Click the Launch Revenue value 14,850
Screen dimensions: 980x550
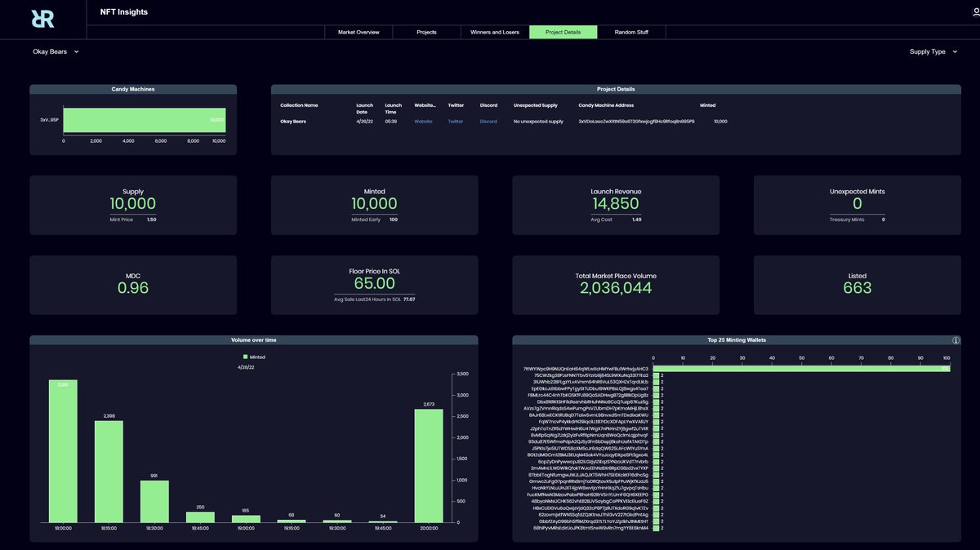point(616,204)
